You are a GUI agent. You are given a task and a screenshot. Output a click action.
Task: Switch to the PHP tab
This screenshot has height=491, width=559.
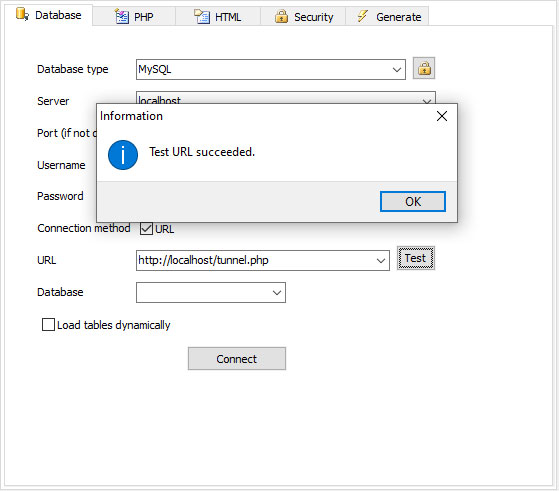point(134,16)
